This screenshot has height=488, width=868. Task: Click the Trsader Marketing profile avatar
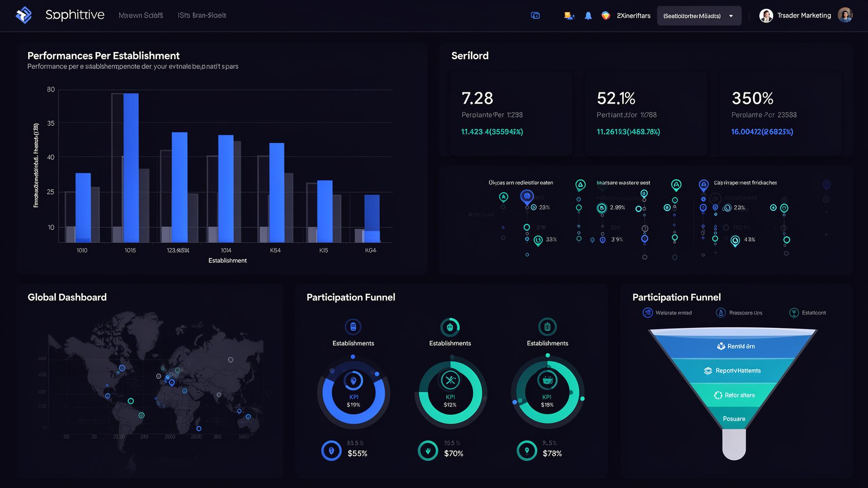(766, 16)
